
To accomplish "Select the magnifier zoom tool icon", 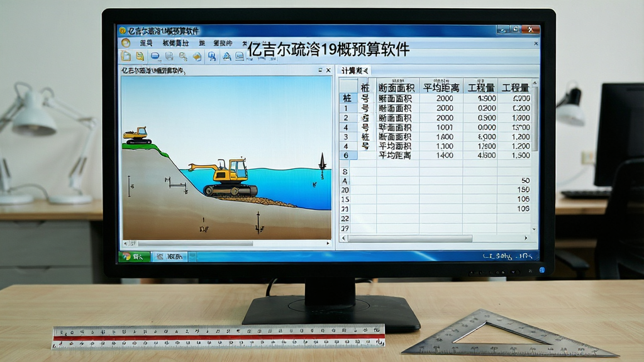I will (183, 57).
